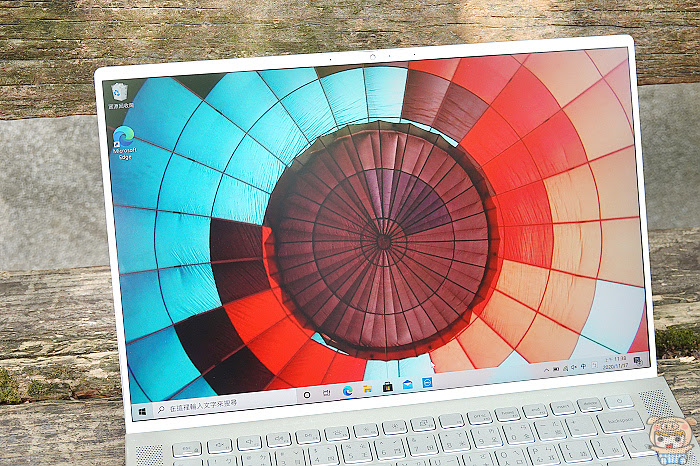The height and width of the screenshot is (466, 700).
Task: Open the Windows Start menu
Action: pos(143,411)
